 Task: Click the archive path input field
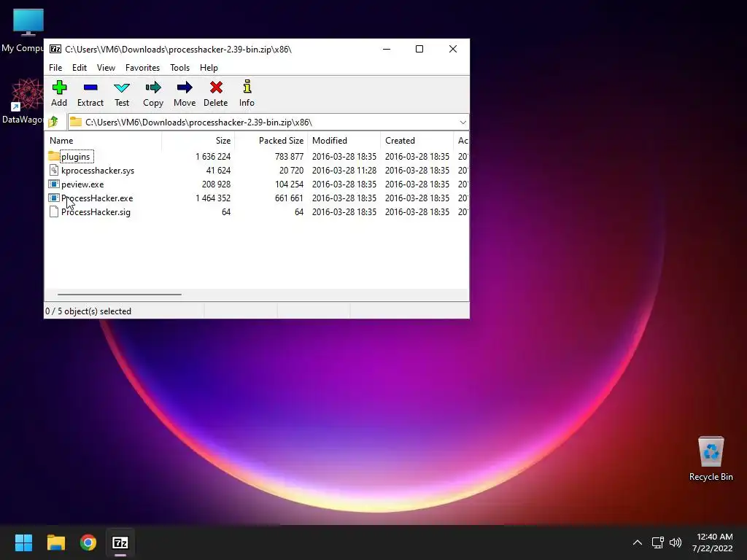point(269,122)
